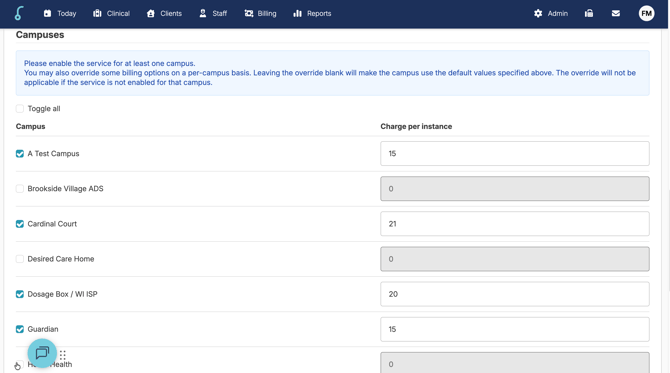Click the disabled Desired Care Home charge field
This screenshot has height=373, width=670.
pyautogui.click(x=515, y=259)
